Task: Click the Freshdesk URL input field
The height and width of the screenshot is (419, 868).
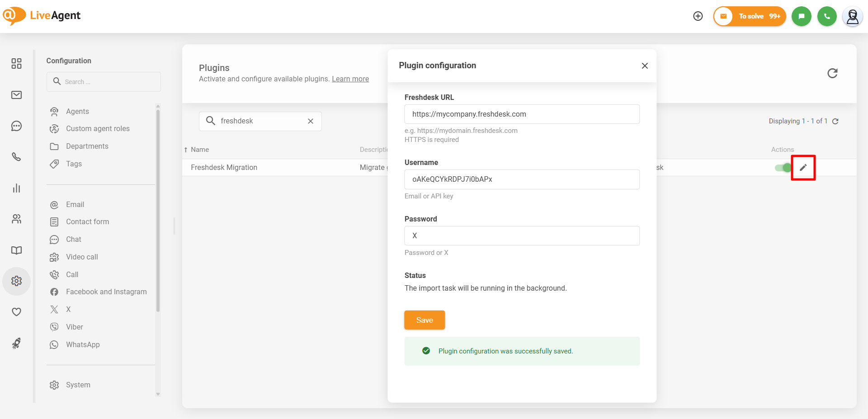Action: [x=522, y=114]
